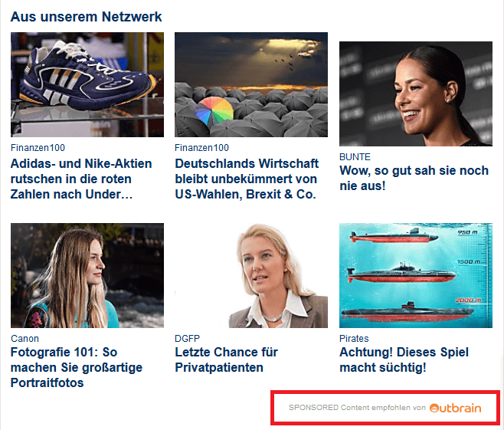This screenshot has height=430, width=504.
Task: Open the DGFP businesswoman image
Action: [251, 275]
